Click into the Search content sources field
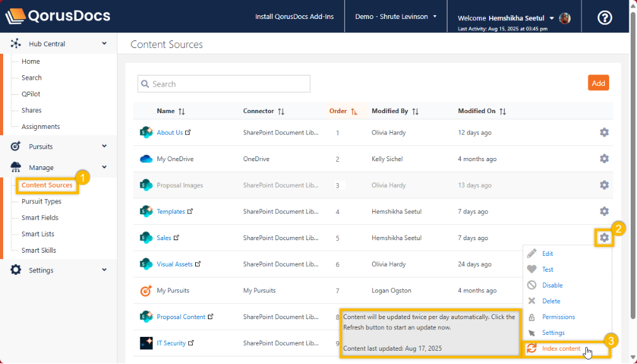Image resolution: width=637 pixels, height=364 pixels. pyautogui.click(x=224, y=84)
